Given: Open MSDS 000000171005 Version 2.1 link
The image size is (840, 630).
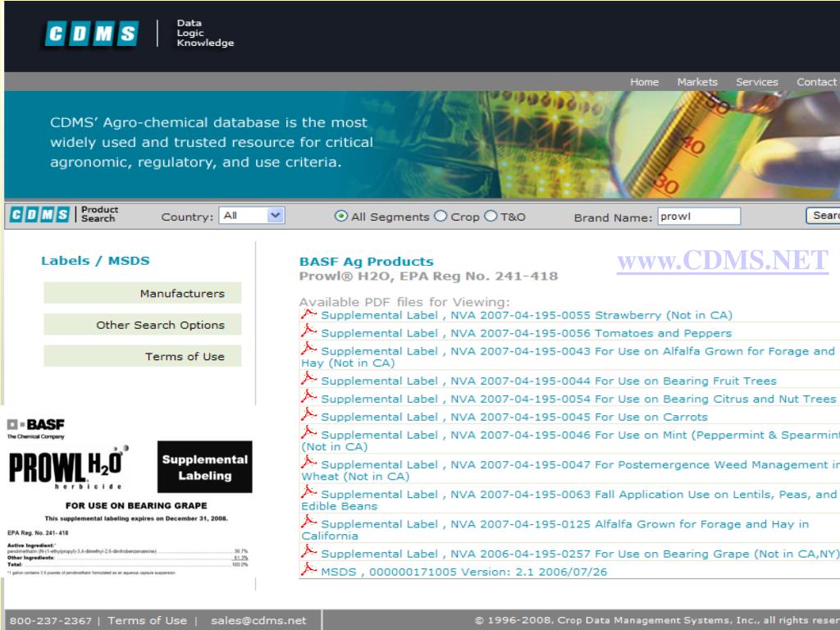Looking at the screenshot, I should 464,572.
